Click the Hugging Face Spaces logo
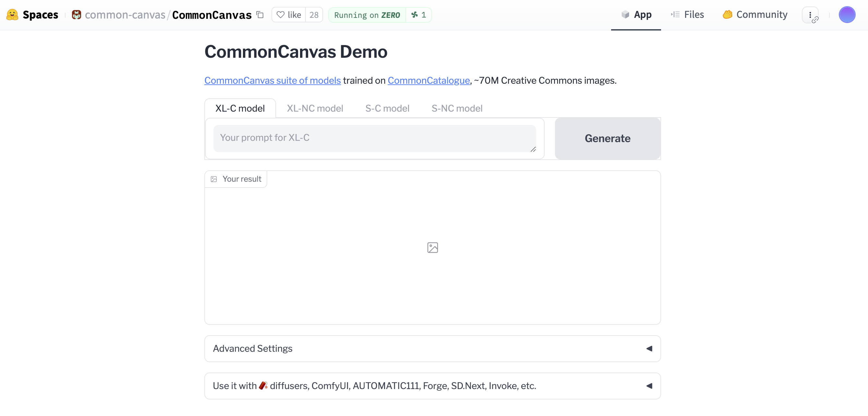This screenshot has height=416, width=868. pyautogui.click(x=12, y=15)
